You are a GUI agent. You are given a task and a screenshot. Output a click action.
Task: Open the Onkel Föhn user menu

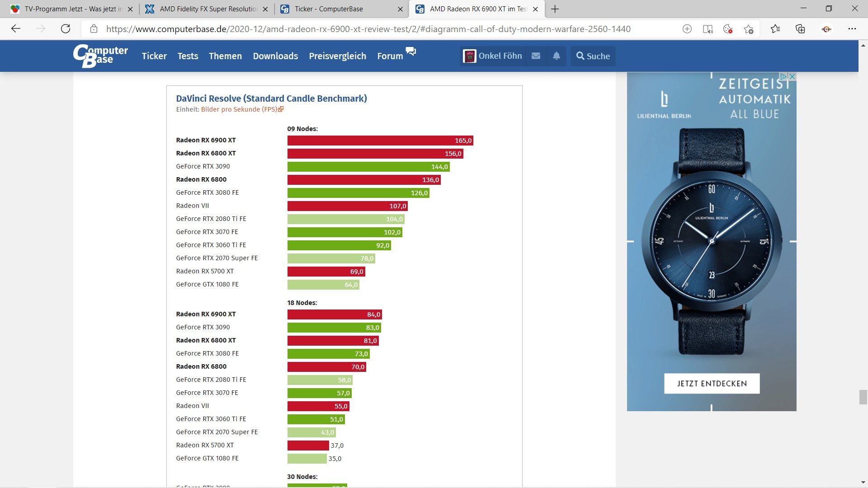tap(493, 56)
